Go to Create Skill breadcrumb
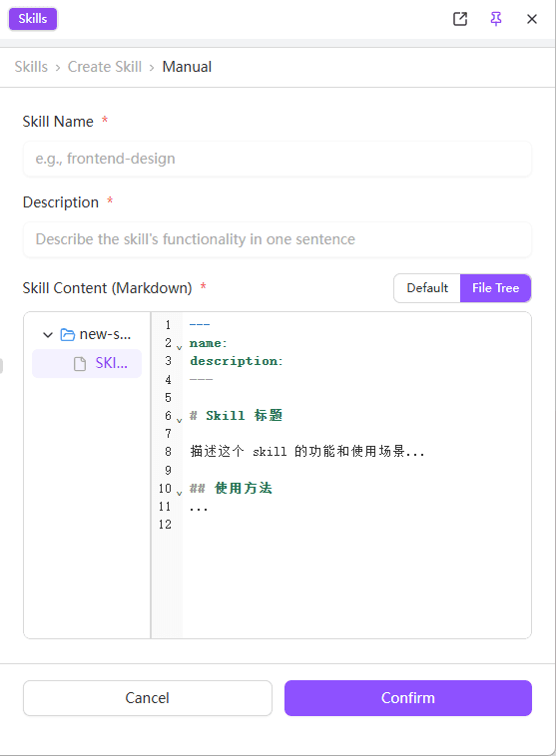This screenshot has width=556, height=756. coord(104,67)
